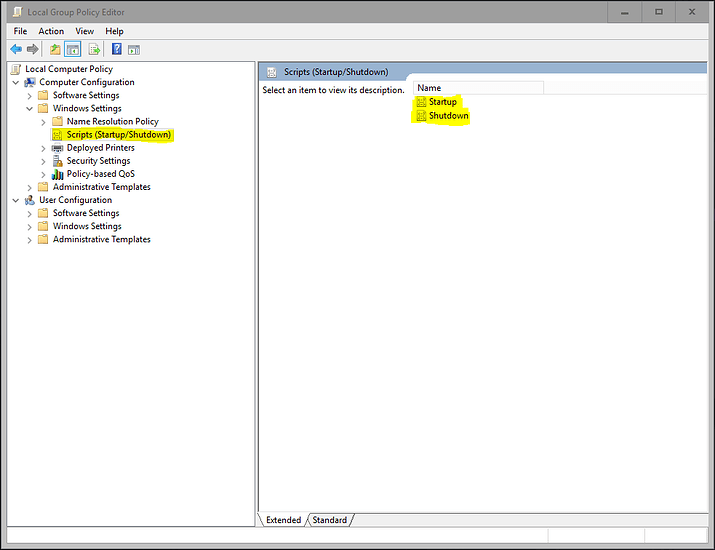715x550 pixels.
Task: Click the Policy-based QoS chart icon
Action: click(x=57, y=174)
